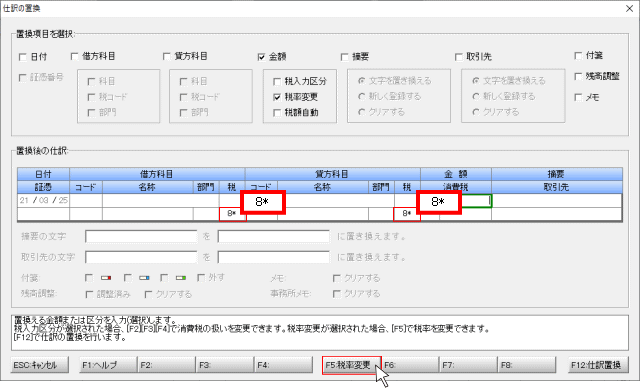640x388 pixels.
Task: Check the 残高調整 checkbox at top right
Action: point(578,76)
